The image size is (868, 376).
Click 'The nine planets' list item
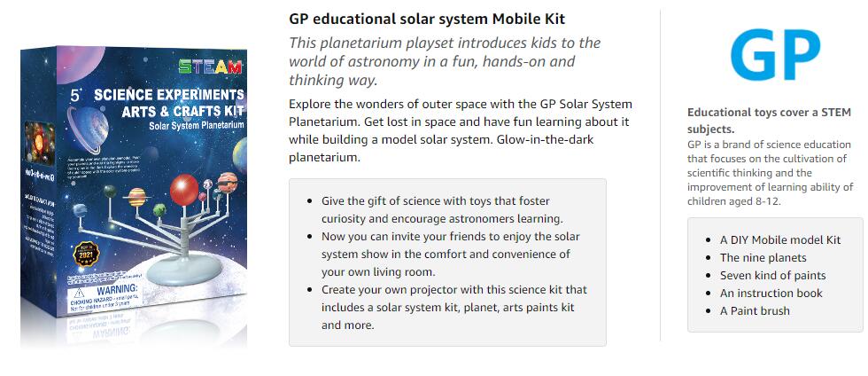tap(763, 257)
